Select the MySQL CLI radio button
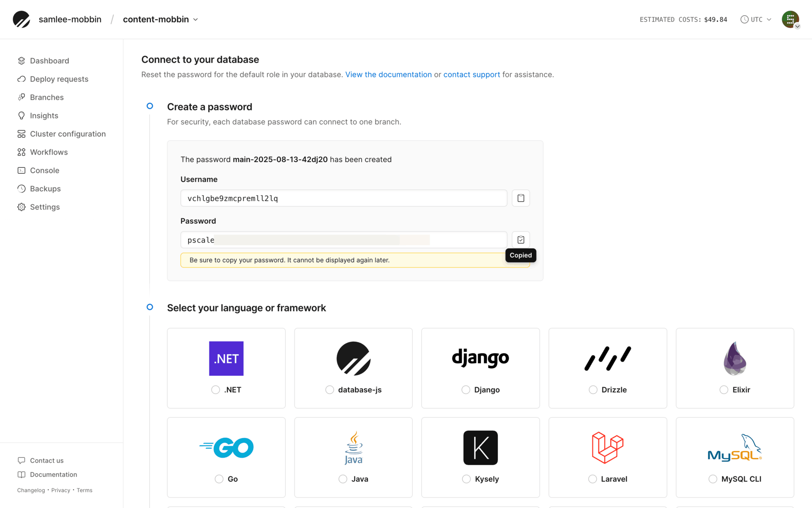Screen dimensions: 812x508 713,479
